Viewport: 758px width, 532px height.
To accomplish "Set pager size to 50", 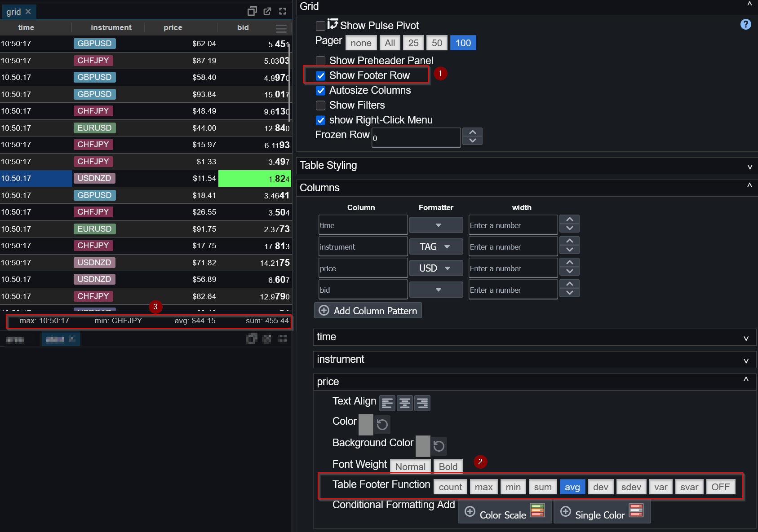I will click(x=437, y=43).
